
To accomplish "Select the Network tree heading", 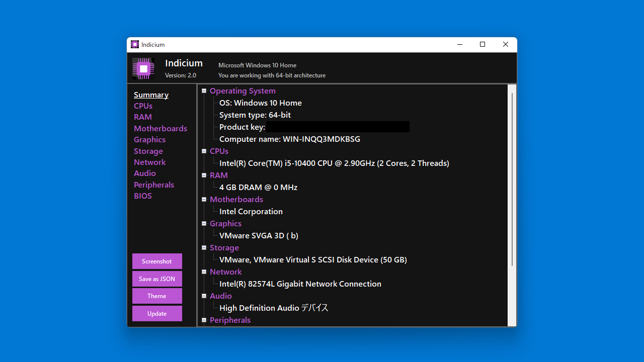I will 225,272.
